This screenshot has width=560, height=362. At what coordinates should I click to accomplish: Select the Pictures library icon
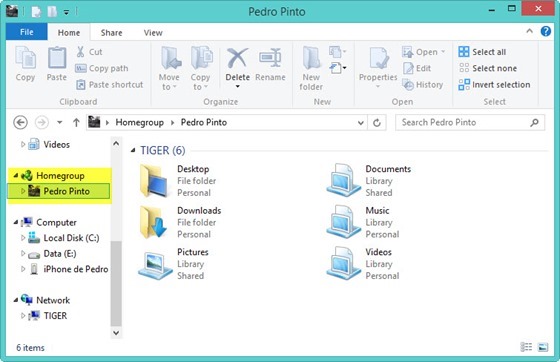coord(155,265)
